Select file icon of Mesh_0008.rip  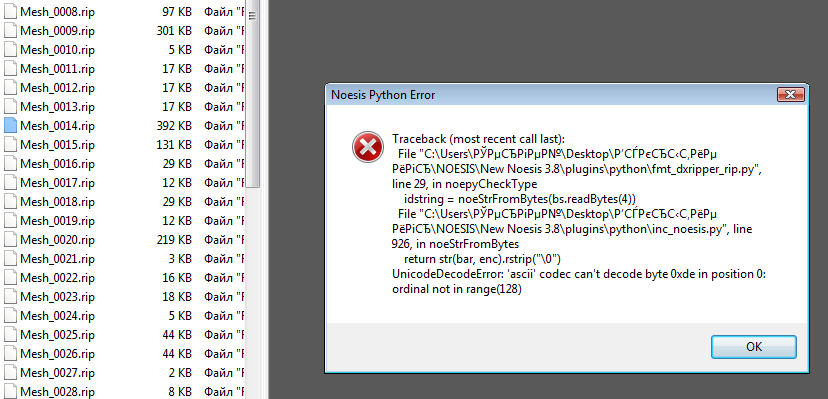click(11, 12)
